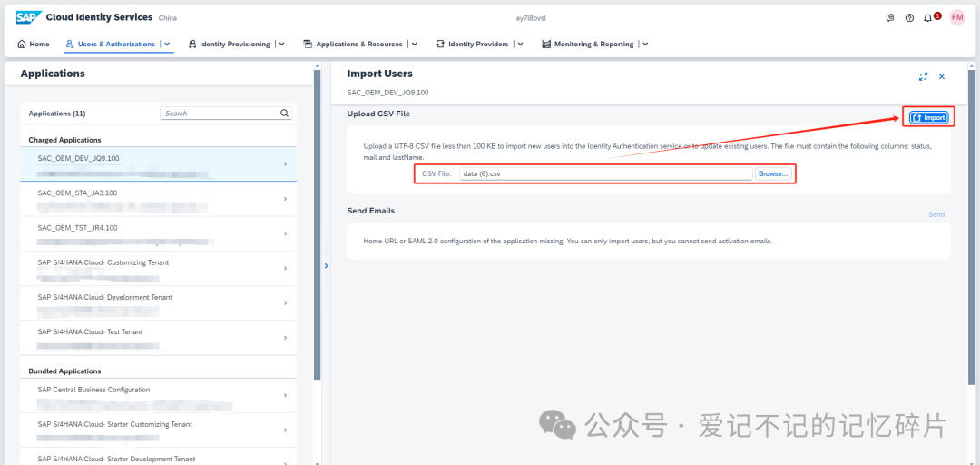Open Identity Providers tab
This screenshot has height=465, width=980.
click(x=472, y=44)
